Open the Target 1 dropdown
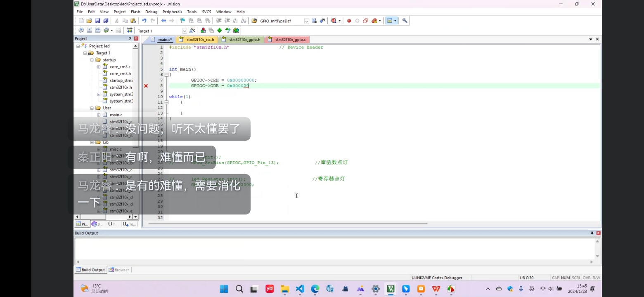The width and height of the screenshot is (644, 297). pyautogui.click(x=184, y=31)
